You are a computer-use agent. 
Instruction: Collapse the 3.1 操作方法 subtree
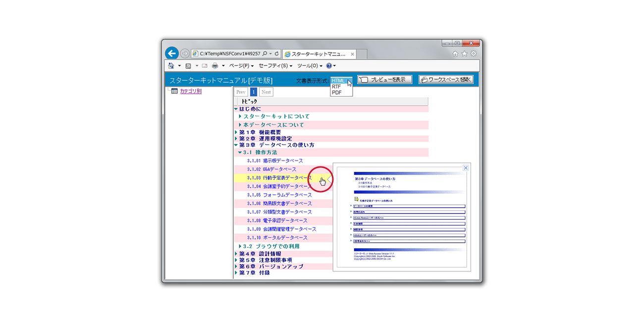[241, 152]
